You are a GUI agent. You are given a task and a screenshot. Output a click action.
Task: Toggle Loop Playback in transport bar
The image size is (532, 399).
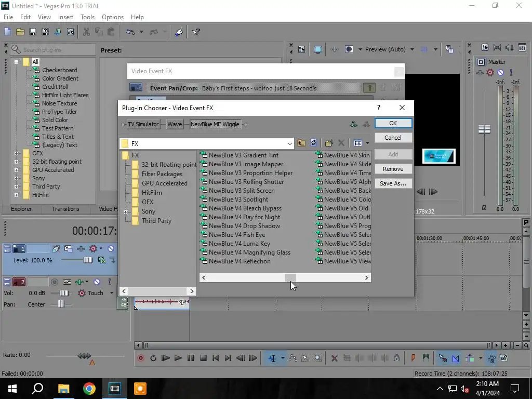(x=153, y=358)
